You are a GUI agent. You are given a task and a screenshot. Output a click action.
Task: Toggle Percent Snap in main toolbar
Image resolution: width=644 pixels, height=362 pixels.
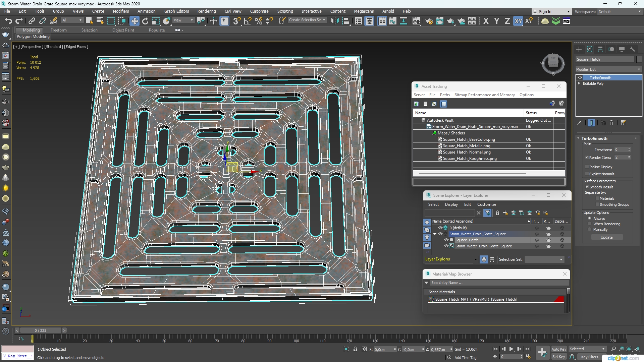click(259, 21)
